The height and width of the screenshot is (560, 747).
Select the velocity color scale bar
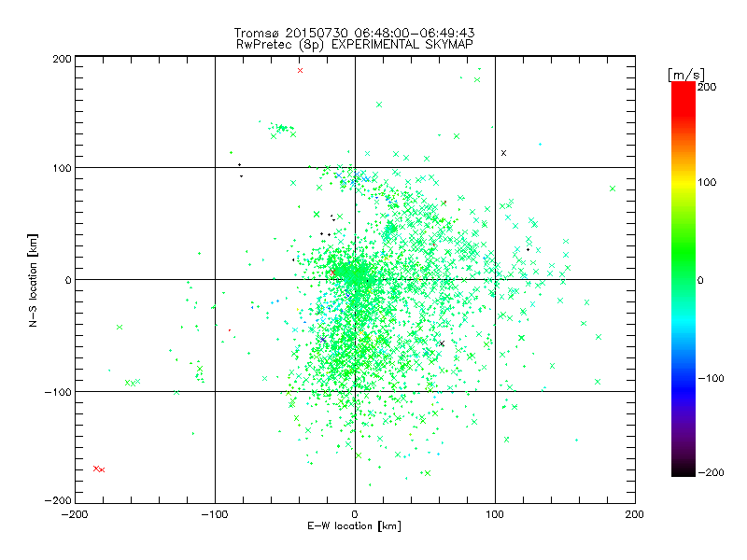click(684, 279)
